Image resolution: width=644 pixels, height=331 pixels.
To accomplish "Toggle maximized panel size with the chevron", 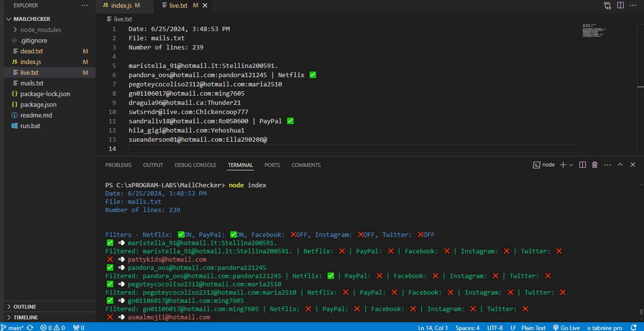I will [620, 165].
